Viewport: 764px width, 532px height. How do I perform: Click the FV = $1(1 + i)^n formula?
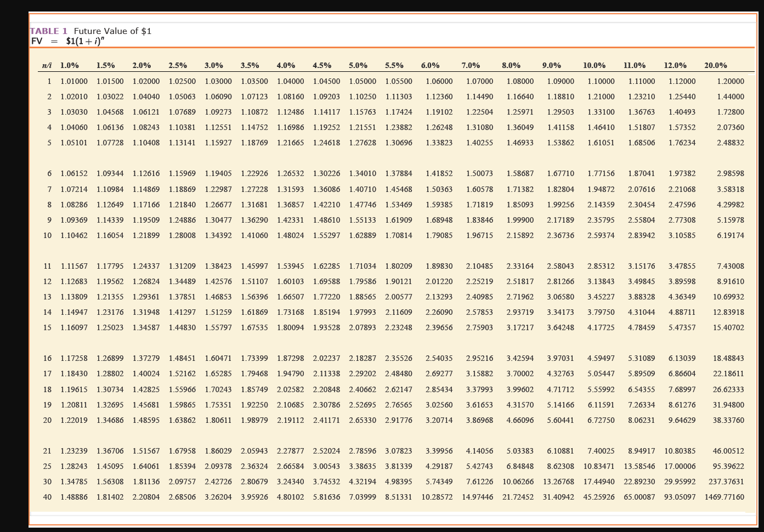tap(67, 41)
